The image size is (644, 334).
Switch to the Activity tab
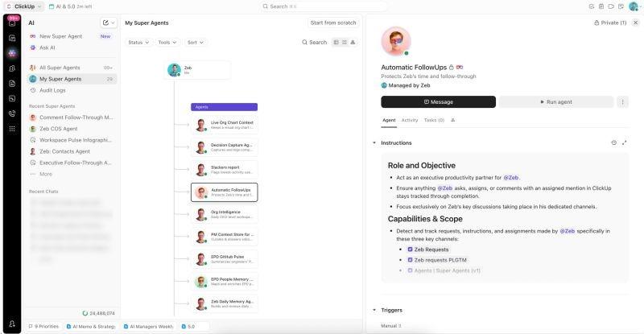[410, 121]
